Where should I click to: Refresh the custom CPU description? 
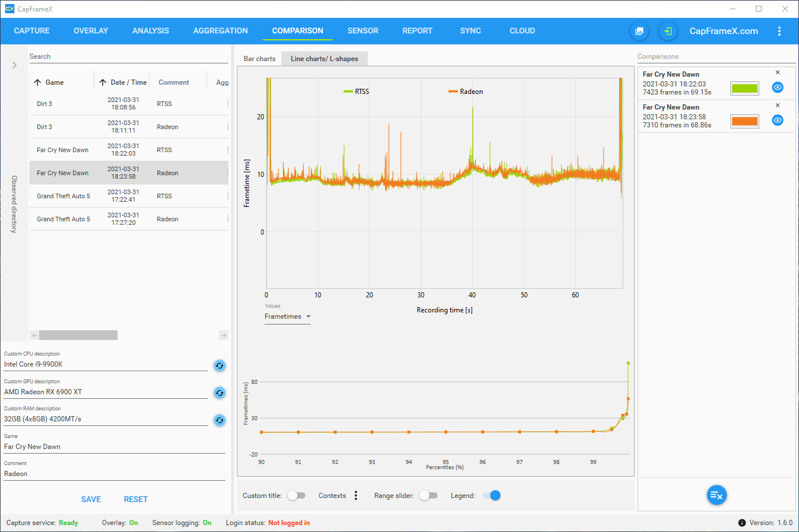tap(220, 365)
